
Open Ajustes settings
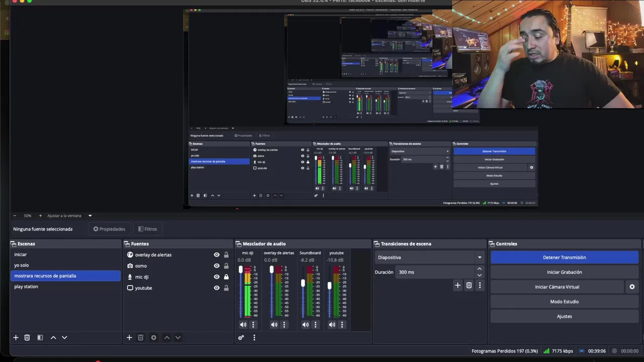point(565,316)
